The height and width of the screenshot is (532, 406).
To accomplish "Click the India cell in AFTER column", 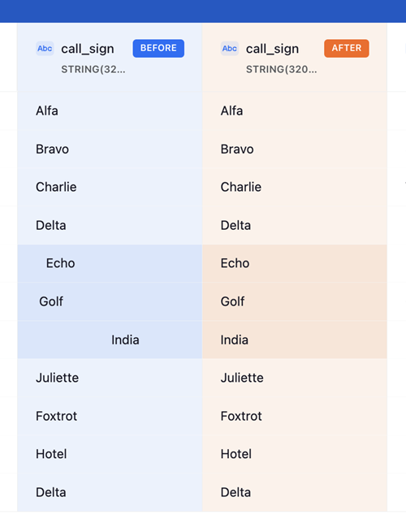I will coord(295,340).
